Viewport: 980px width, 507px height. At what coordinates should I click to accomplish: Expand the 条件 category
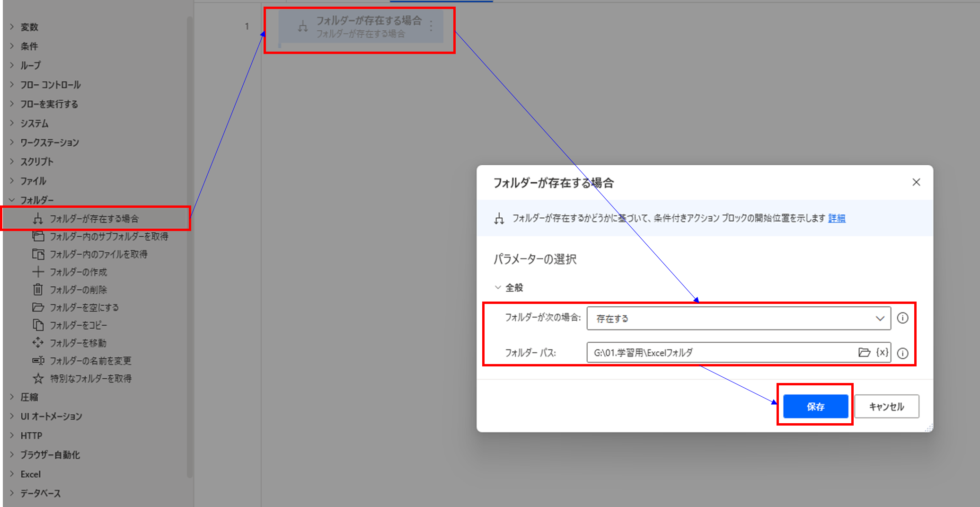pos(12,46)
